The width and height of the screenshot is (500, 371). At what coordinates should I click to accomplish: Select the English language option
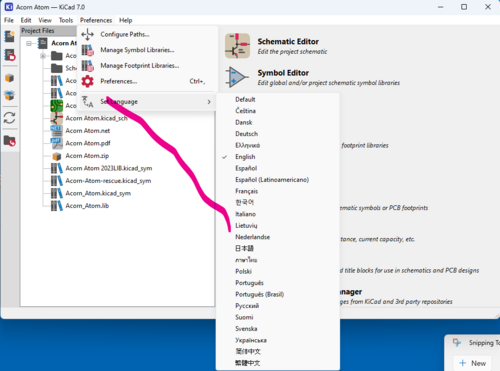tap(278, 157)
